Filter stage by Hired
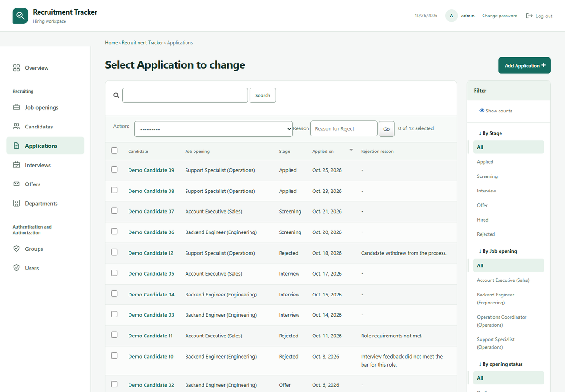Viewport: 565px width, 392px height. (x=483, y=220)
